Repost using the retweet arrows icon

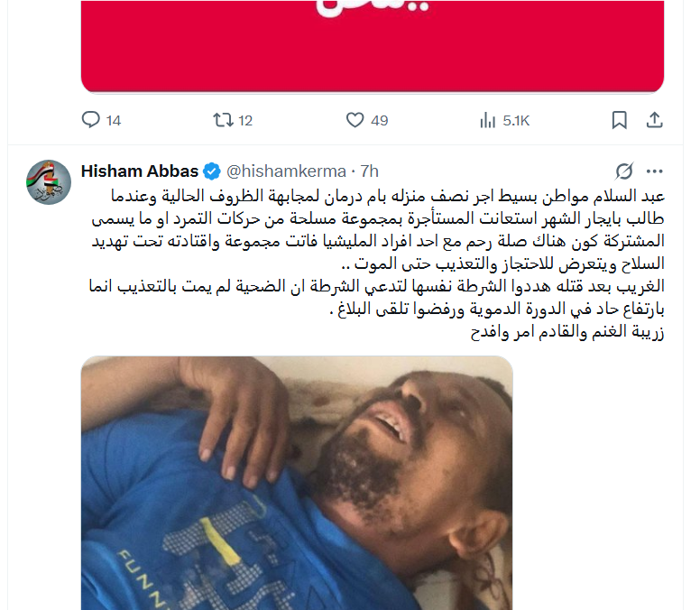[223, 120]
